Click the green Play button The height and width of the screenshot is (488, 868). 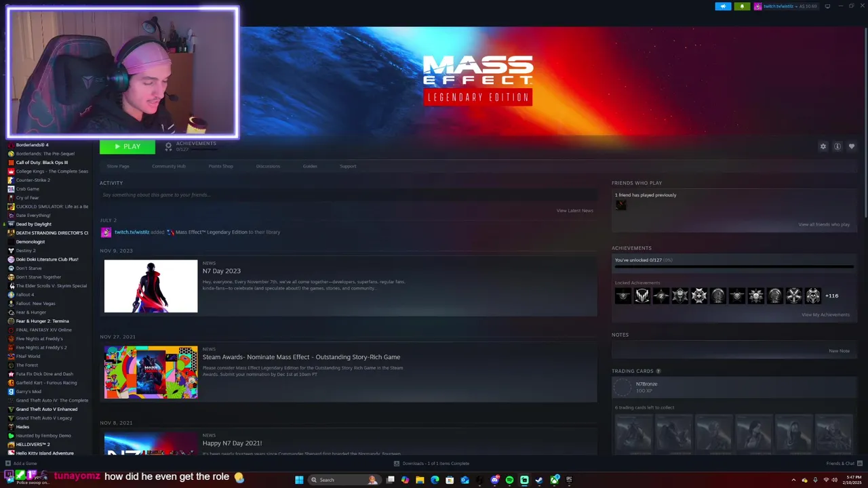[x=127, y=146]
